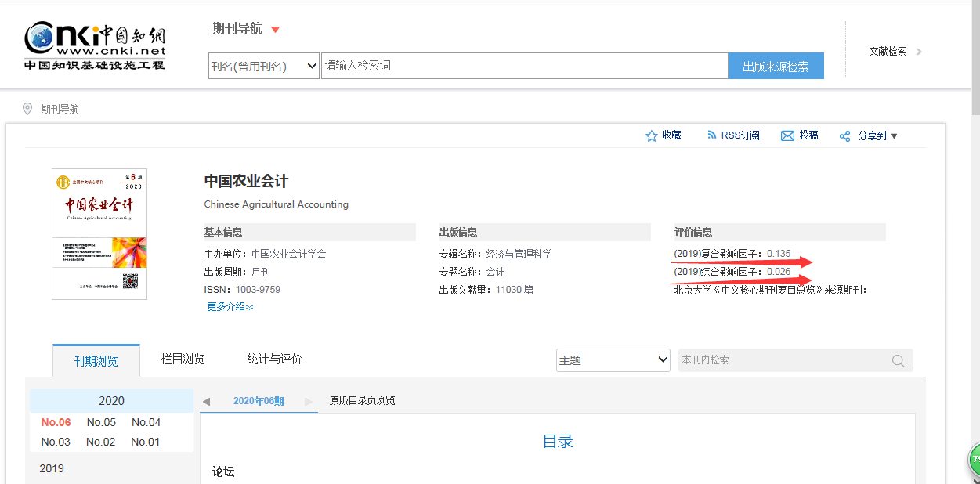Click the CNKI logo
980x484 pixels.
[x=95, y=46]
